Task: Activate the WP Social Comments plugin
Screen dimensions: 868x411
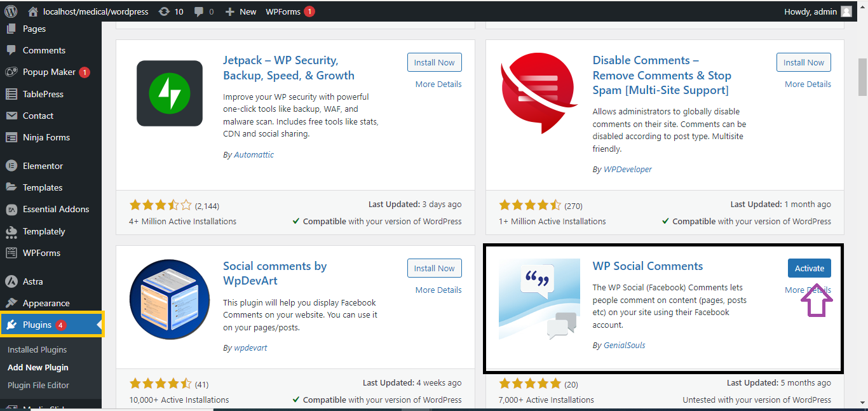Action: (809, 268)
